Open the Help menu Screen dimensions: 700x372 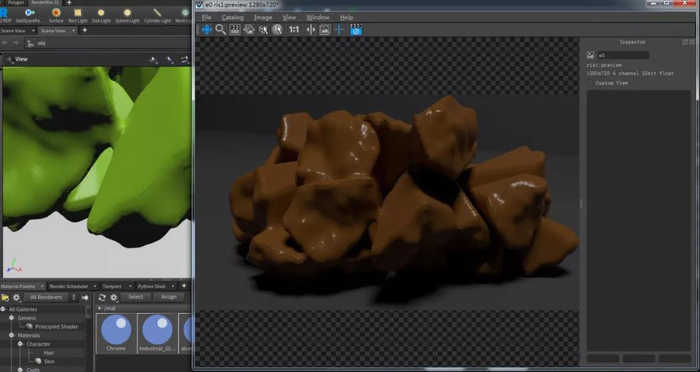click(x=346, y=17)
